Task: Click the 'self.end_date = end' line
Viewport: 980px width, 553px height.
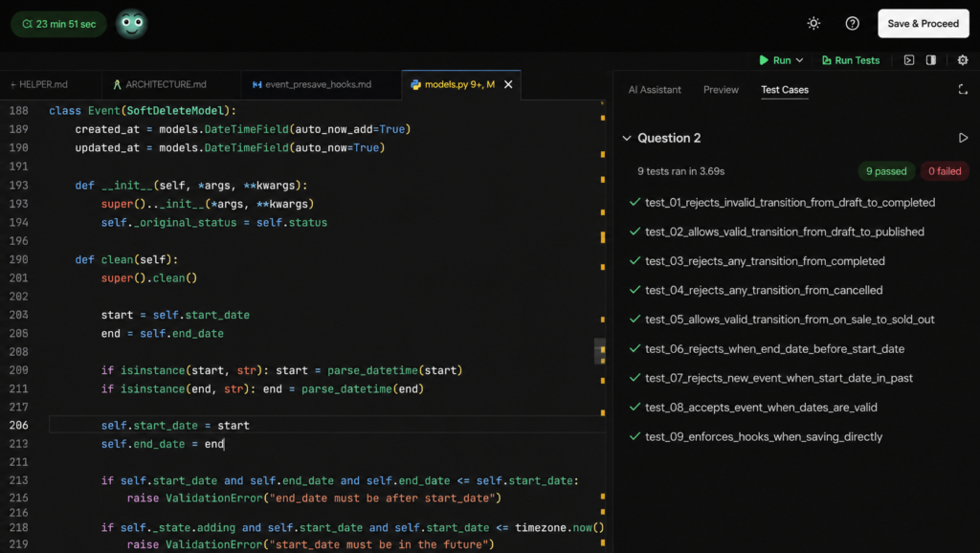Action: 163,444
